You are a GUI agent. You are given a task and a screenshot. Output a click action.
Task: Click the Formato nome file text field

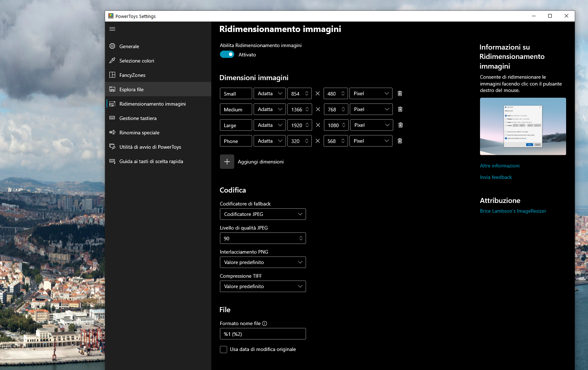(263, 334)
